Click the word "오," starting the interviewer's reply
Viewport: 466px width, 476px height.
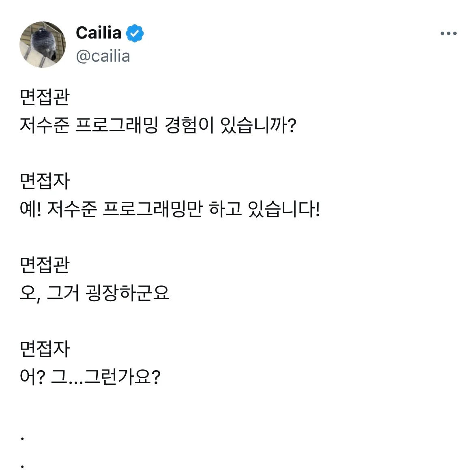[30, 293]
